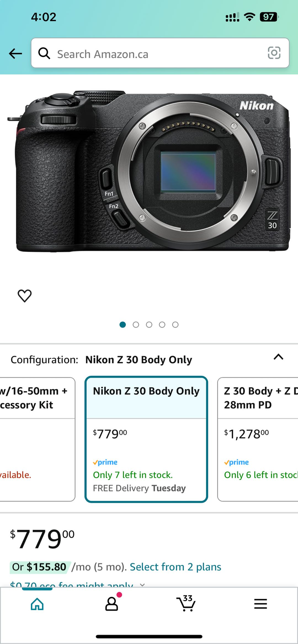Jump to third image carousel dot

(149, 325)
